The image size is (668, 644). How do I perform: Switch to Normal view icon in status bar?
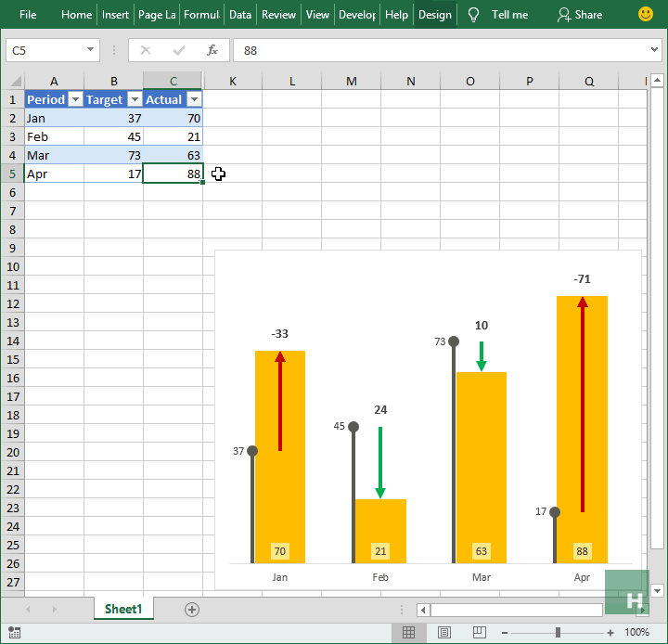click(x=408, y=632)
